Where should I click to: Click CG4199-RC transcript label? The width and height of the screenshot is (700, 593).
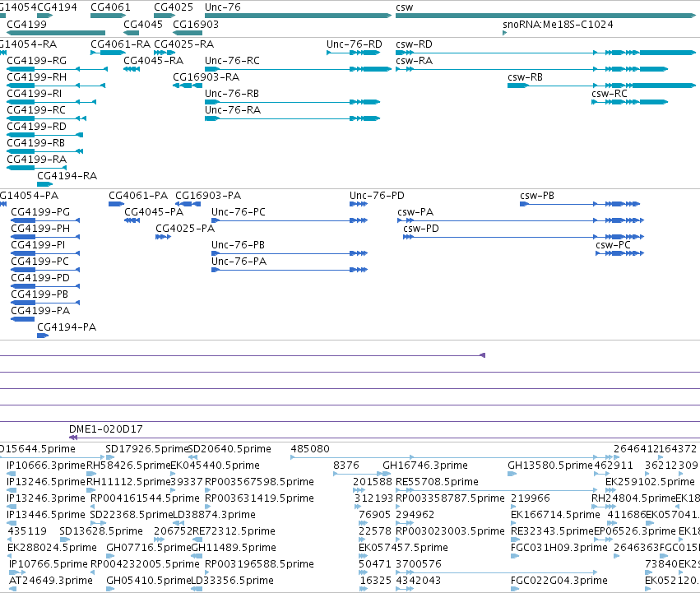(x=36, y=110)
